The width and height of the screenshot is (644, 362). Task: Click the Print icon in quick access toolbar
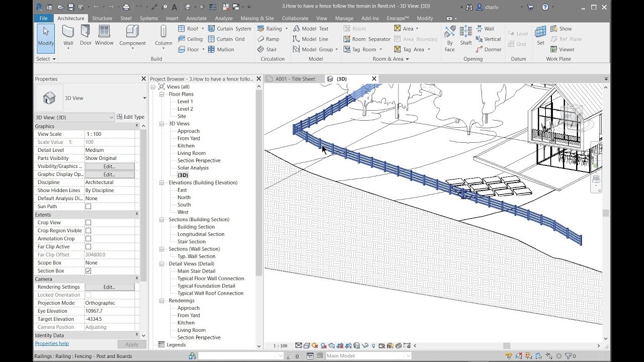tap(126, 7)
